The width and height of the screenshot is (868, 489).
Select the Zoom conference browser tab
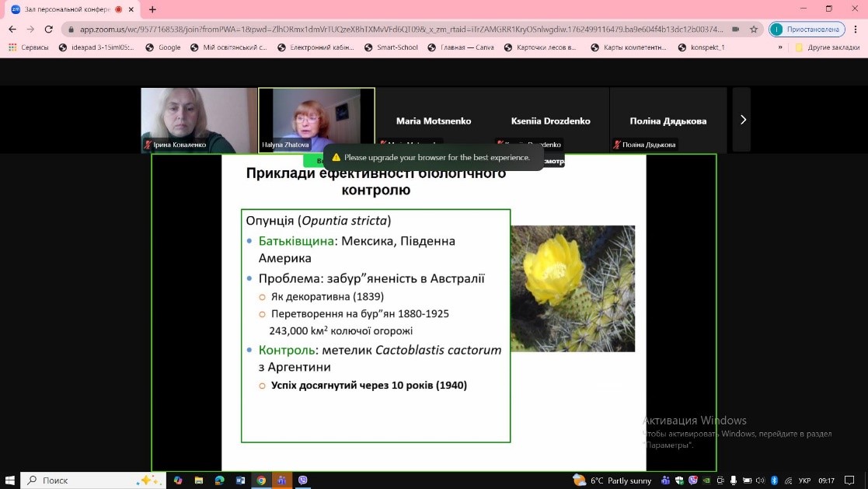pyautogui.click(x=62, y=9)
